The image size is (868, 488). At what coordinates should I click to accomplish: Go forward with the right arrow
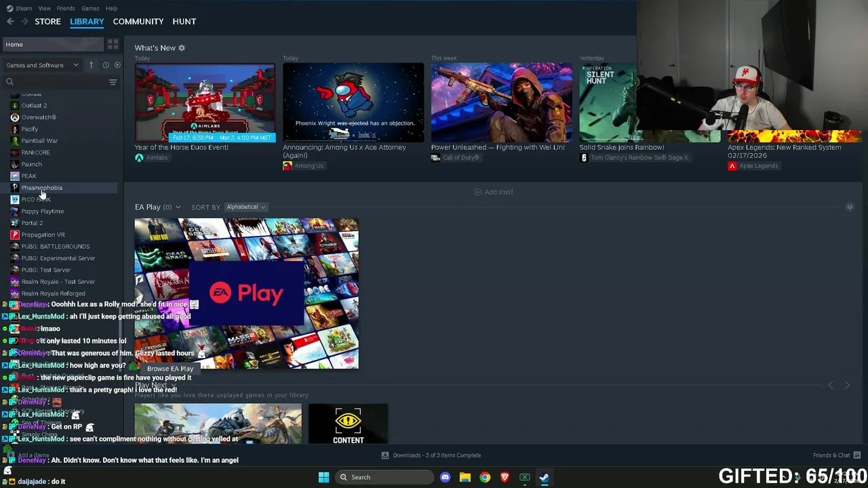[x=24, y=22]
